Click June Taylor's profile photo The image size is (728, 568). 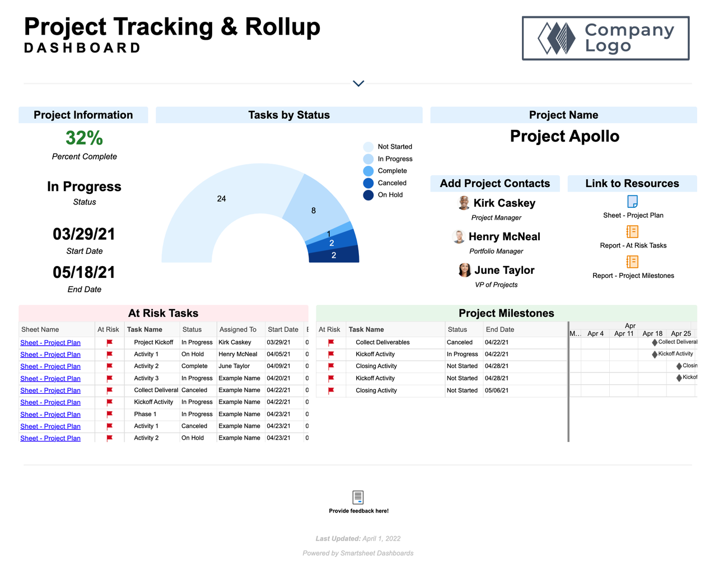click(465, 270)
